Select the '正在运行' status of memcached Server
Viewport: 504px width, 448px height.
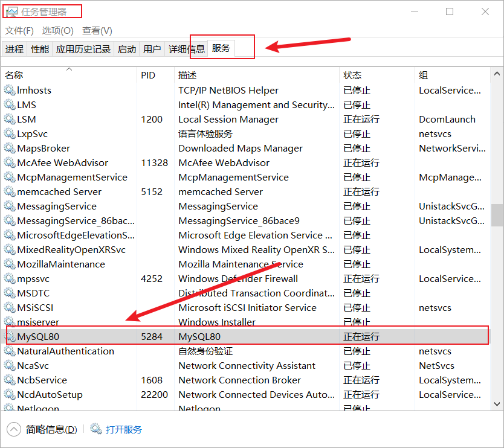click(361, 191)
